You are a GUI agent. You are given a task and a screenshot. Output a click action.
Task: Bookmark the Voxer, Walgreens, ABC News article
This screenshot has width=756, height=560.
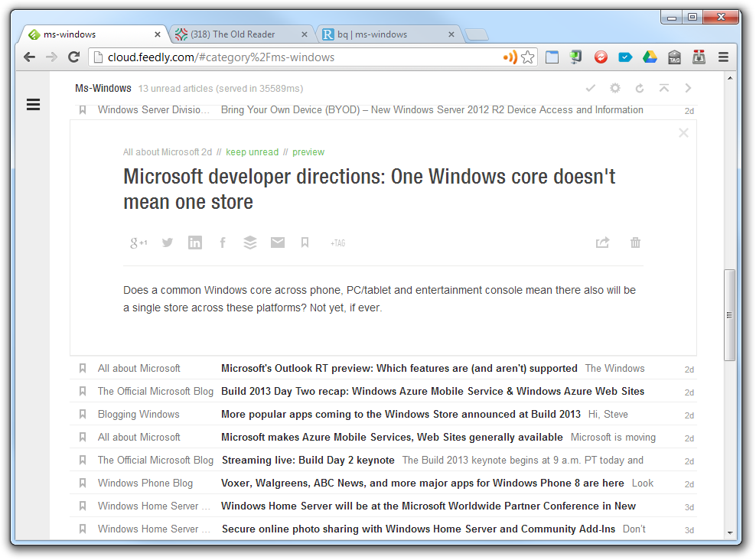coord(83,483)
